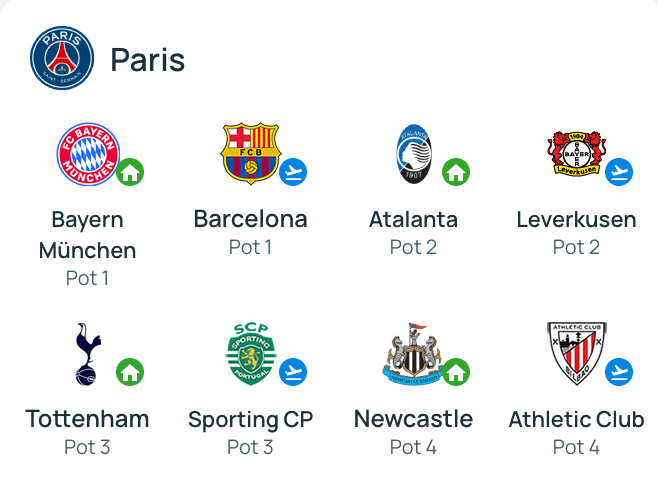Click the Athletic Club crest
Screen dimensions: 658x502
pos(576,353)
